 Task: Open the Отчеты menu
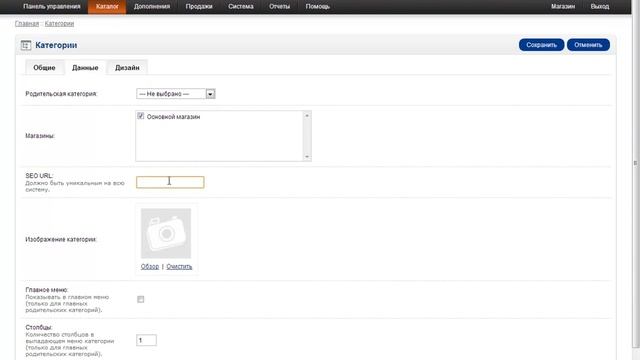pyautogui.click(x=280, y=7)
